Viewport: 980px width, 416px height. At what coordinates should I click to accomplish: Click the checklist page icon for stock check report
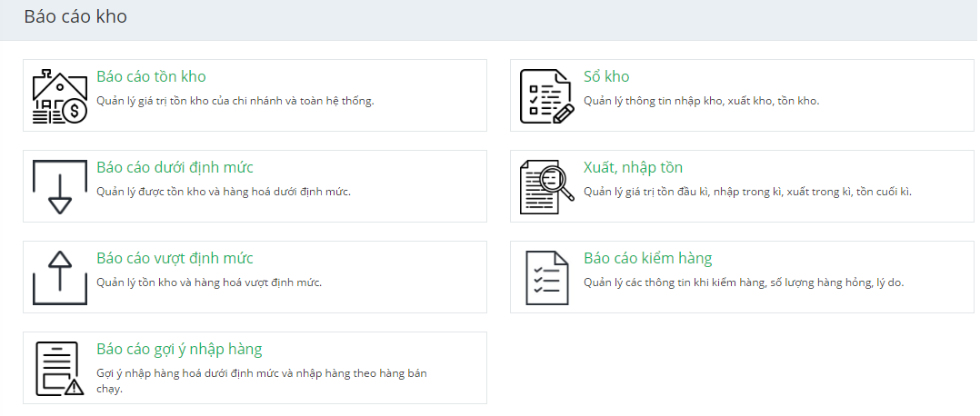(x=546, y=278)
